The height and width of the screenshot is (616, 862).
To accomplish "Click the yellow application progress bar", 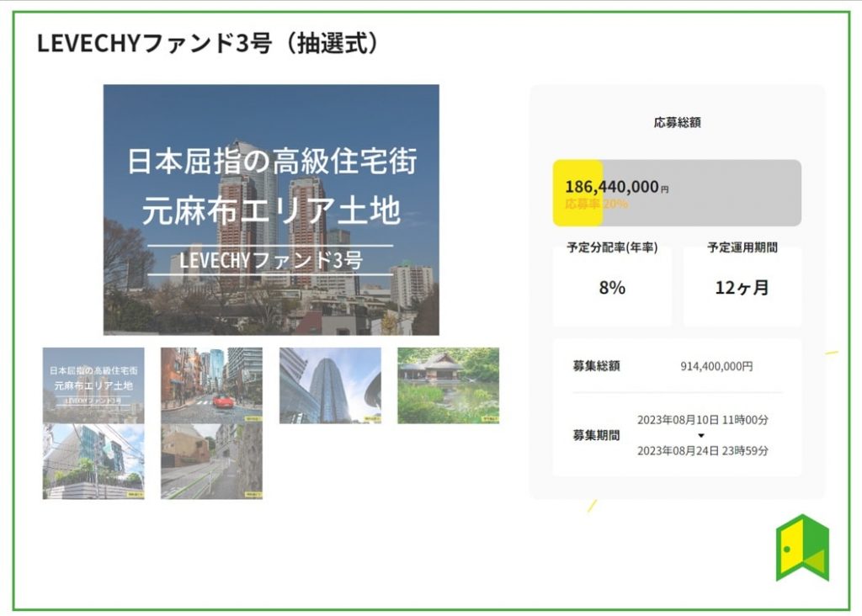I will click(577, 193).
